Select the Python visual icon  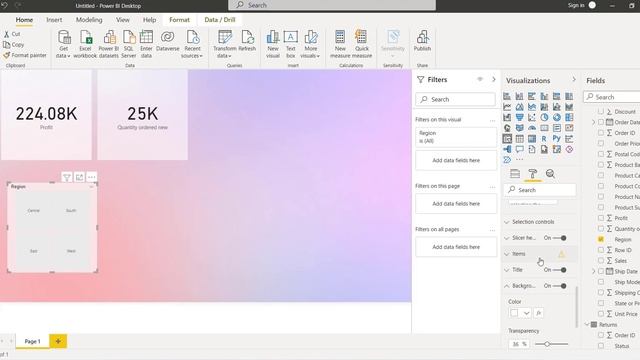click(556, 139)
